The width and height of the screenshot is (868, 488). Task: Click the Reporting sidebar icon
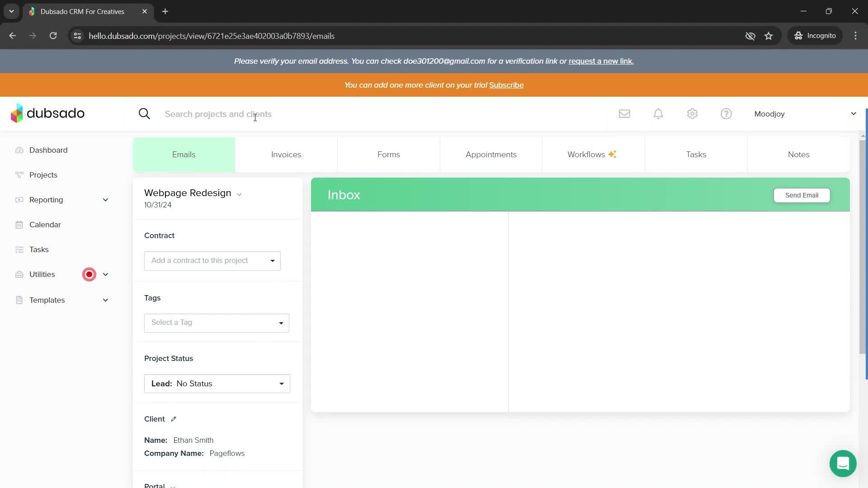coord(19,200)
